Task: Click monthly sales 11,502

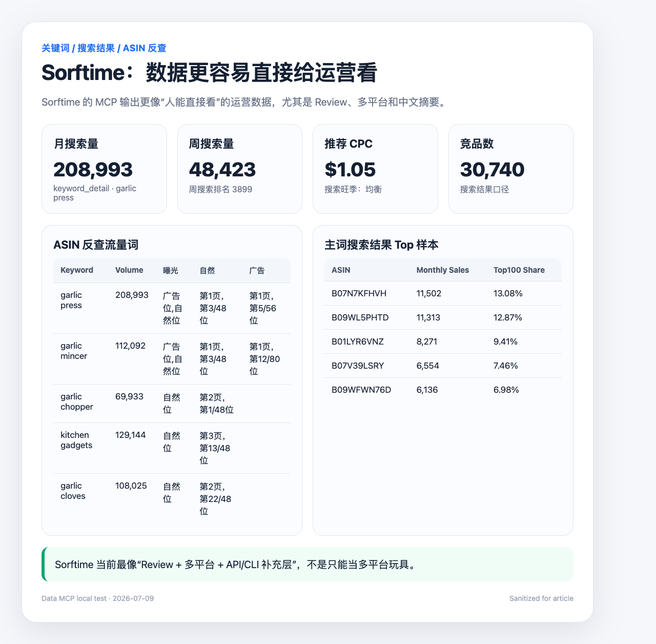Action: click(x=429, y=293)
